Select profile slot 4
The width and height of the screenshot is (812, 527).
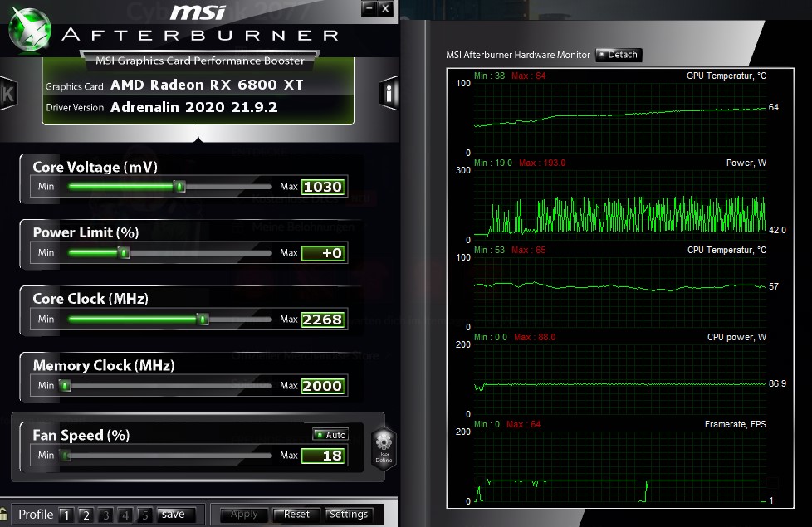pos(125,515)
